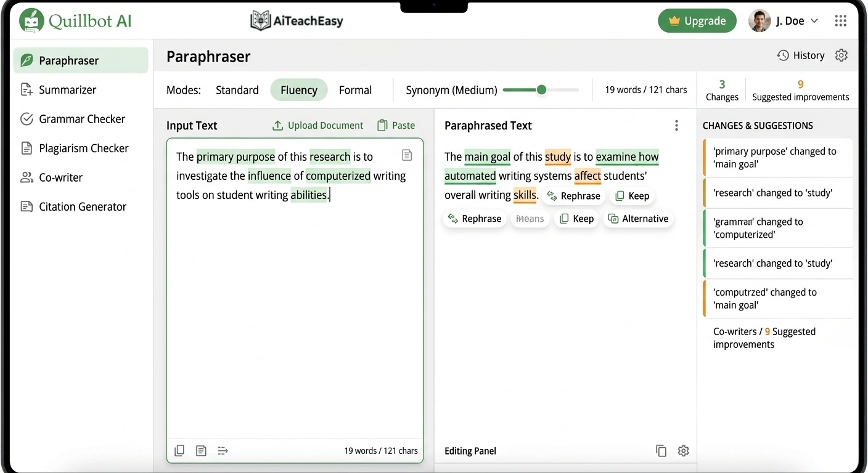The width and height of the screenshot is (868, 473).
Task: Open the apps grid menu
Action: point(840,20)
